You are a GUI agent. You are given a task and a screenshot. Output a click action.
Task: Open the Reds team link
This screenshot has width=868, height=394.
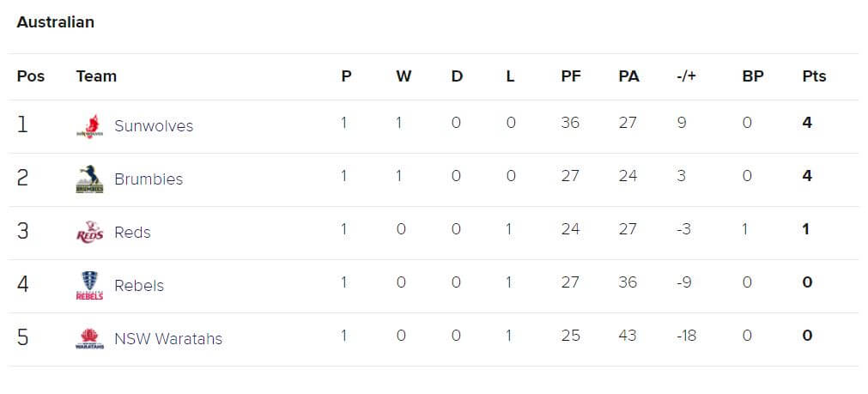click(x=132, y=233)
